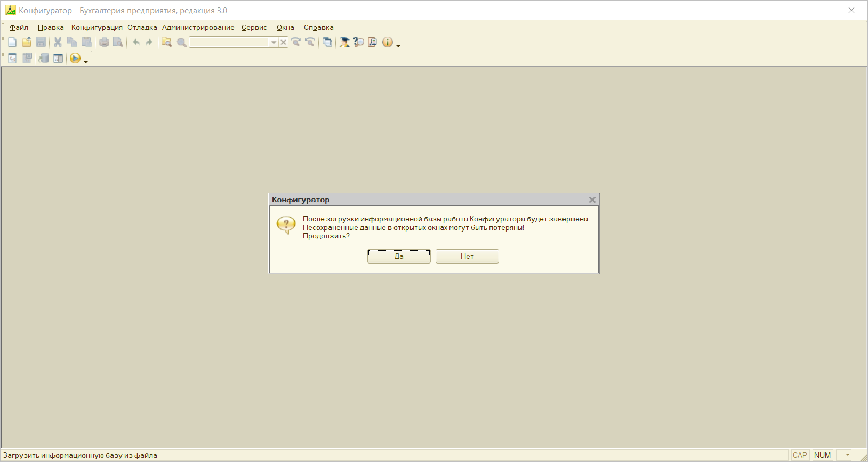Click the global search folder-with-magnifier icon
This screenshot has height=462, width=868.
[x=167, y=43]
